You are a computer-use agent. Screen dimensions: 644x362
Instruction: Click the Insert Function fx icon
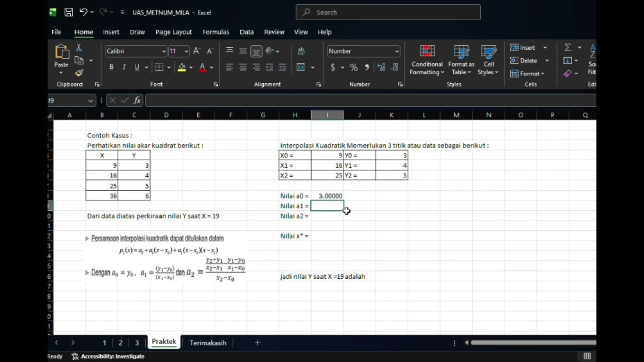(x=137, y=100)
